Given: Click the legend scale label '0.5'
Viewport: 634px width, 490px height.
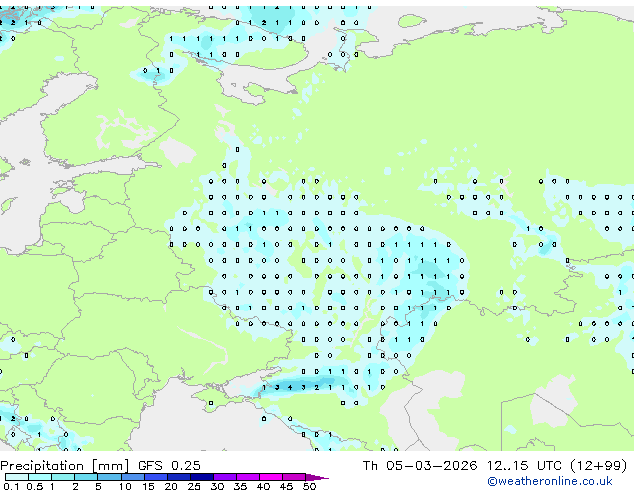Looking at the screenshot, I should (x=35, y=486).
